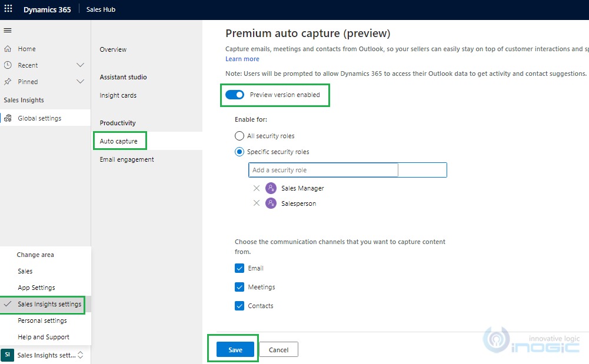Click the Sales Manager role avatar icon
This screenshot has width=589, height=364.
click(271, 188)
